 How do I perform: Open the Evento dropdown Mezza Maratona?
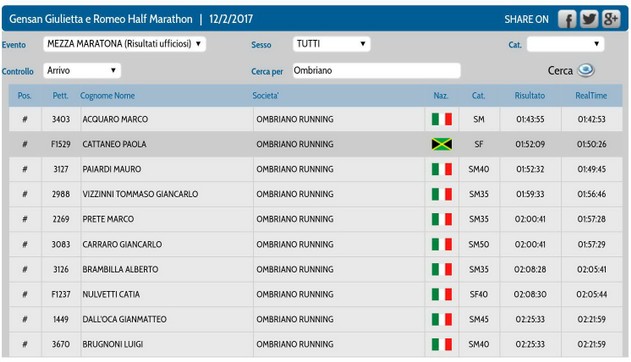click(124, 44)
